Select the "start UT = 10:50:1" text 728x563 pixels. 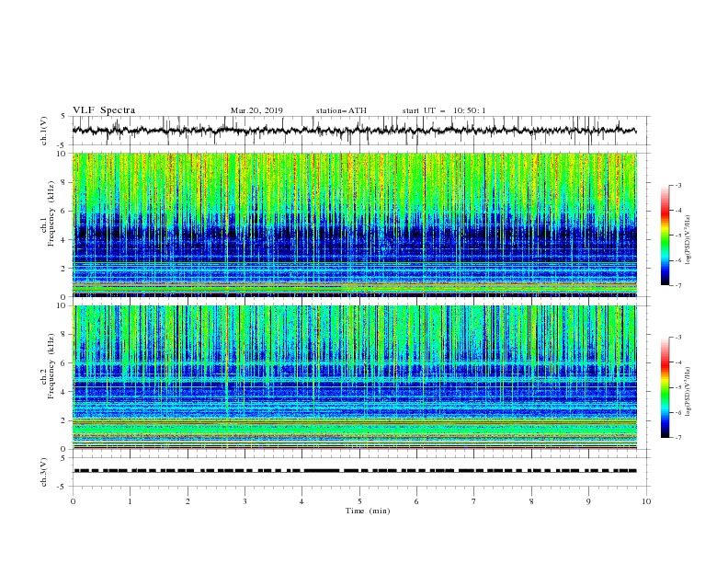444,110
